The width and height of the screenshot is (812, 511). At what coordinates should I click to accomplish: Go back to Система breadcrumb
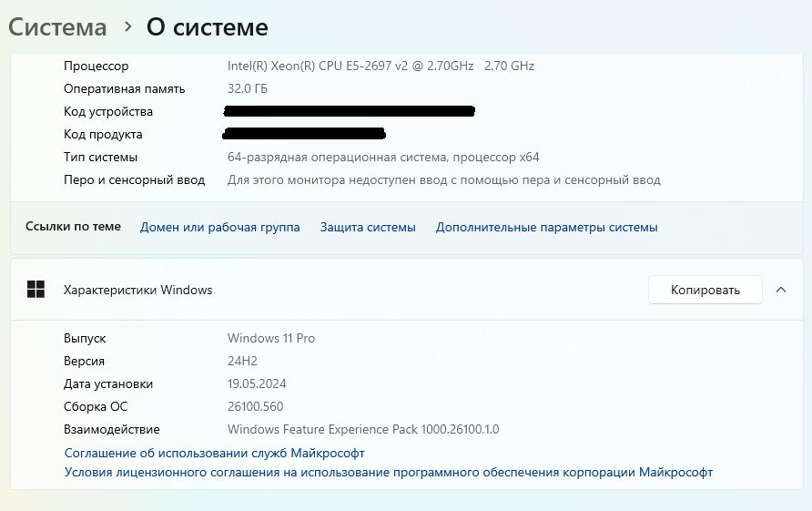click(x=57, y=27)
